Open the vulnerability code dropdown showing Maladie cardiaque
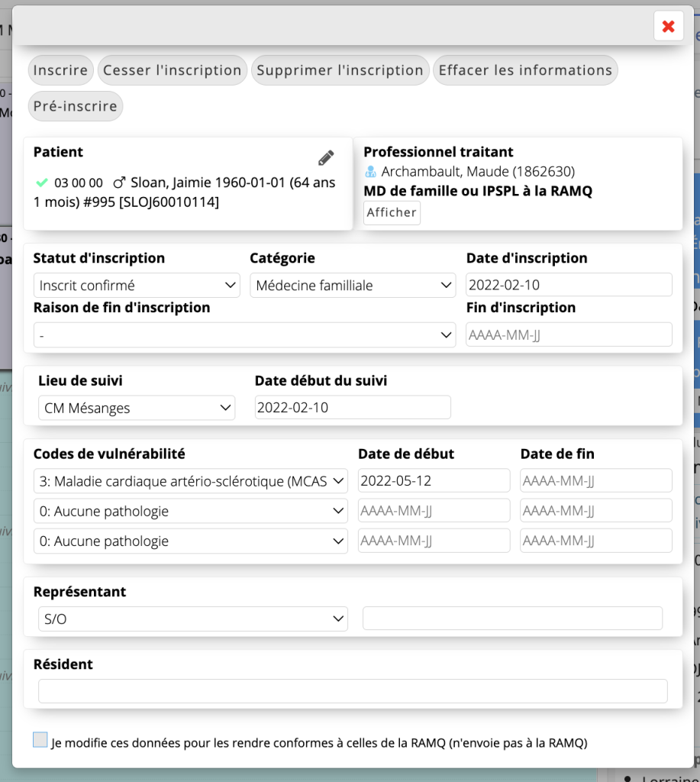Viewport: 700px width, 782px height. 190,481
